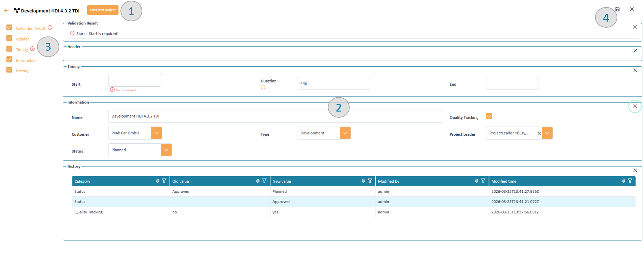This screenshot has width=644, height=254.
Task: Sort the New value column
Action: tap(363, 181)
